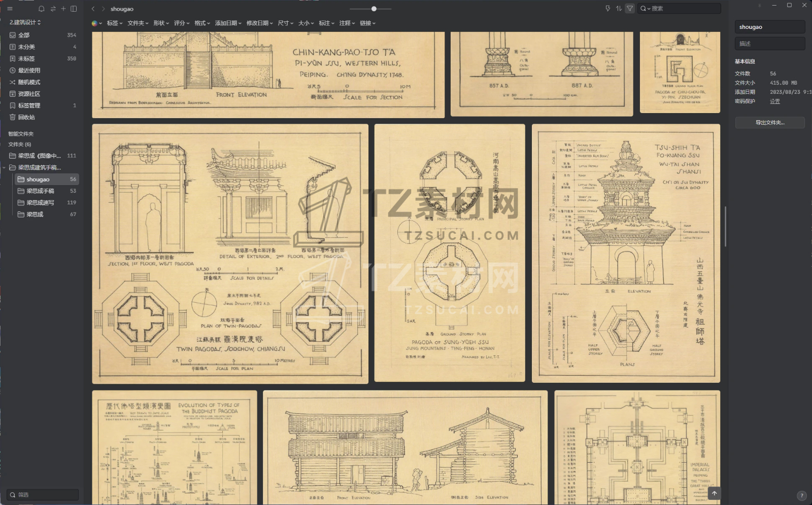Open the sort order icon
Image resolution: width=812 pixels, height=505 pixels.
[619, 8]
